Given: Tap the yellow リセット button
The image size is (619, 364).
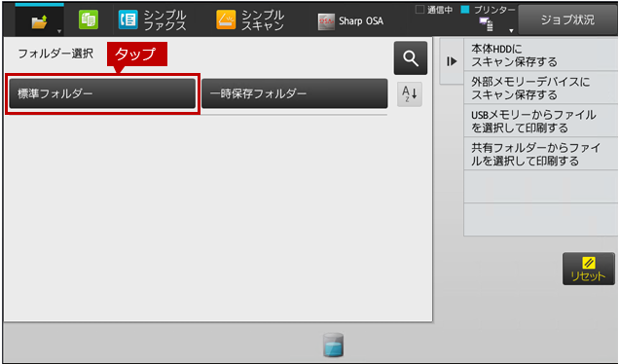Looking at the screenshot, I should [589, 269].
